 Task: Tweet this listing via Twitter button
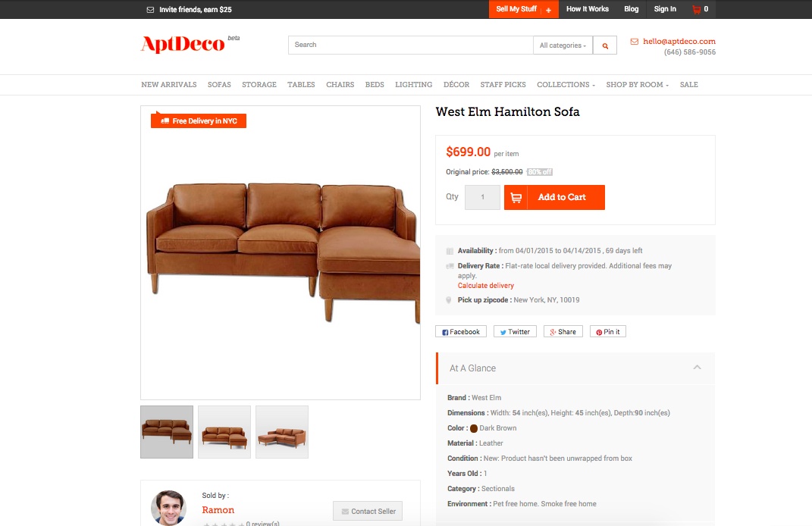[x=515, y=332]
